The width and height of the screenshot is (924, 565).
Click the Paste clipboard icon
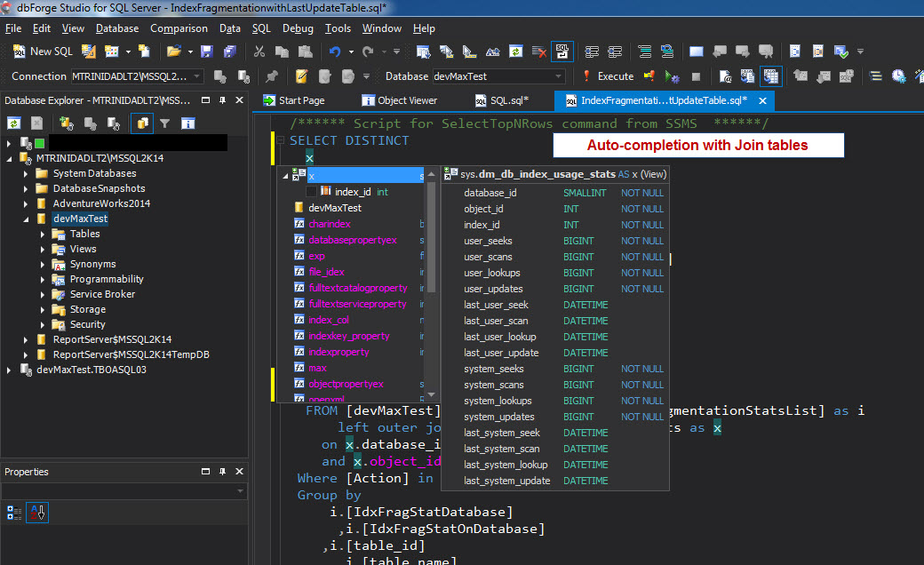pos(305,52)
